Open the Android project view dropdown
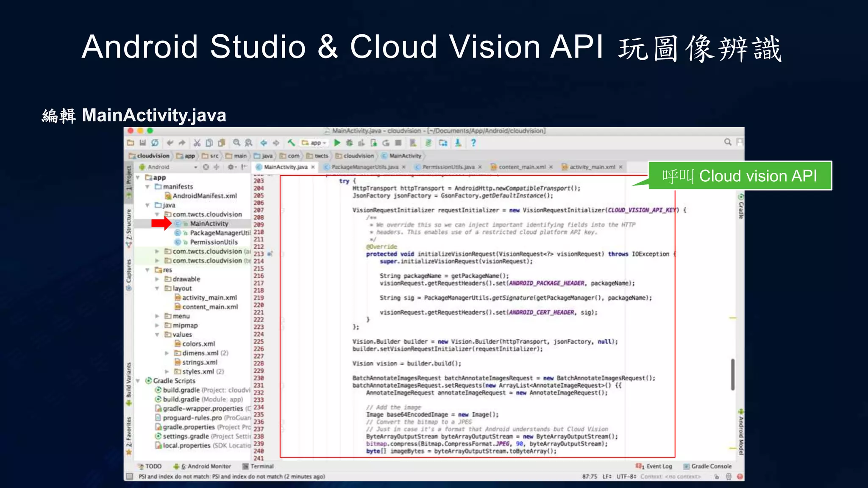 click(x=169, y=167)
